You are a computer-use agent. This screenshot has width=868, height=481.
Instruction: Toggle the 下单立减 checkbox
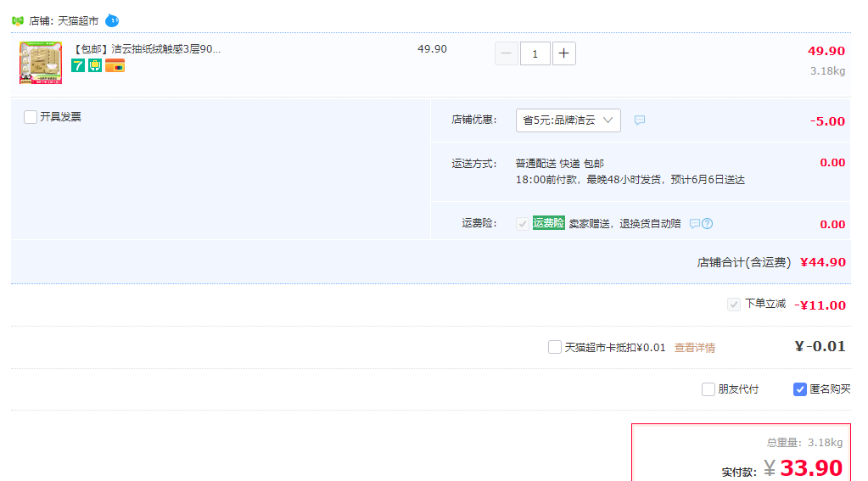click(x=733, y=305)
